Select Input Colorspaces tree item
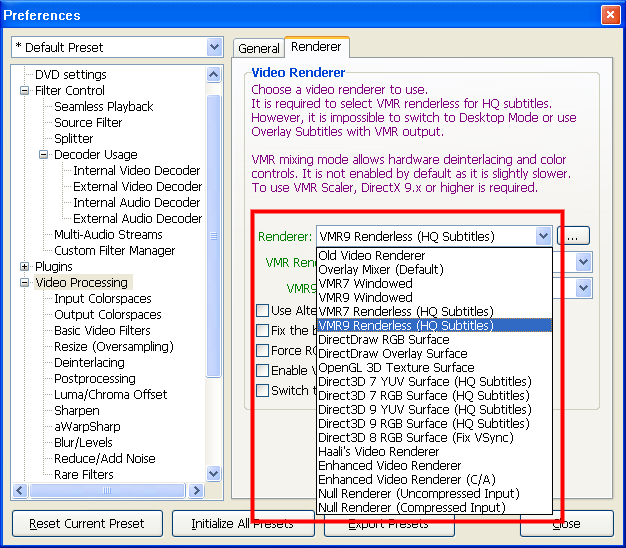This screenshot has width=626, height=548. point(103,299)
